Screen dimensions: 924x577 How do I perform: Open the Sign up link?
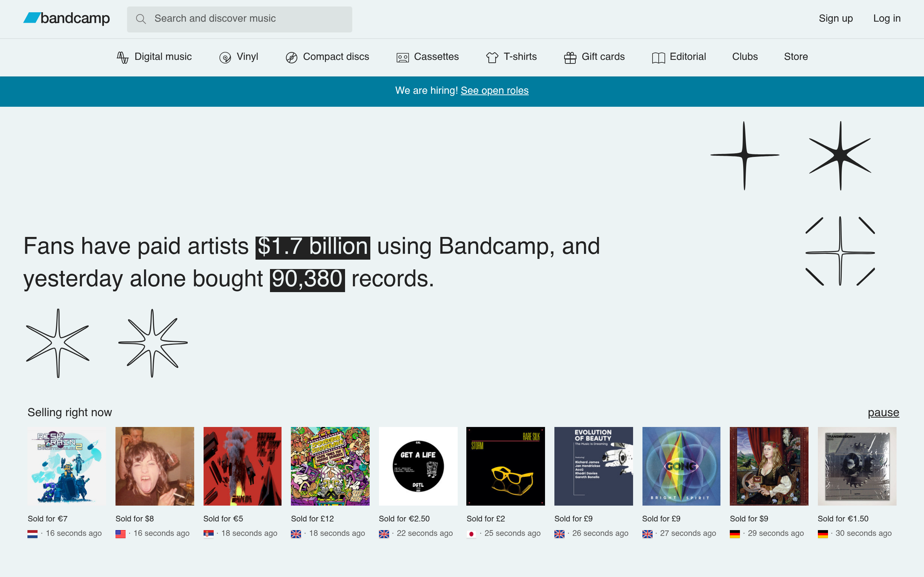point(836,18)
